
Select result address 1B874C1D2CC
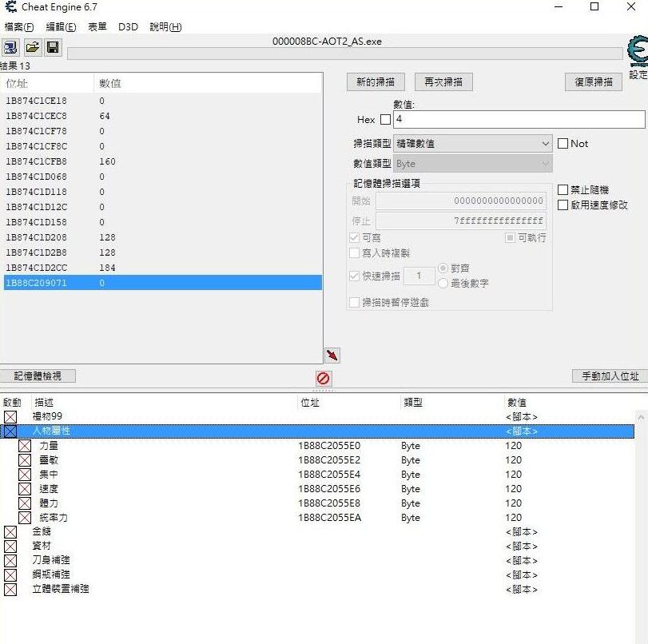tap(36, 268)
